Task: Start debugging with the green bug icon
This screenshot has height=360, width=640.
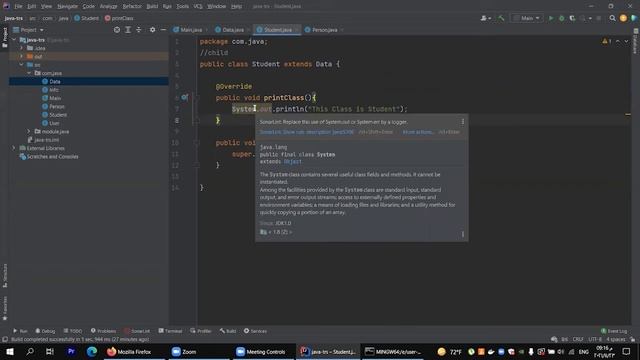Action: (x=562, y=18)
